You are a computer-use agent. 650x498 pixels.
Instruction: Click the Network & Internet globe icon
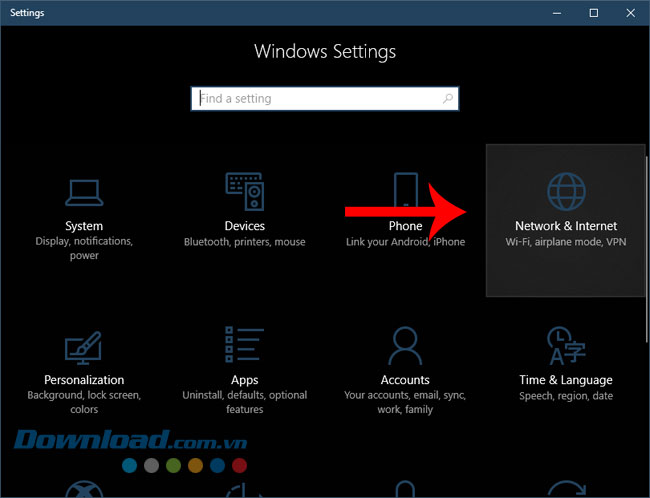point(565,191)
